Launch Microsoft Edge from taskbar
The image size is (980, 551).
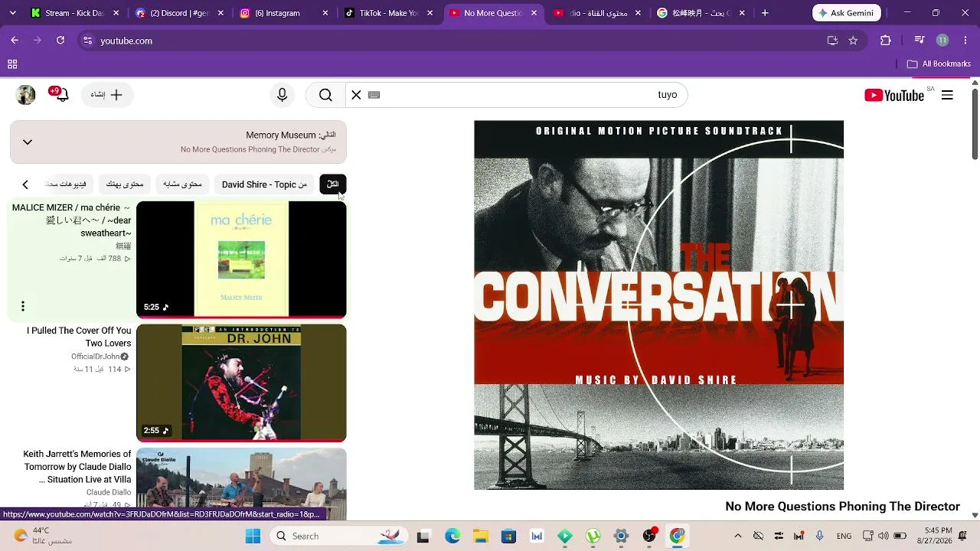pos(452,536)
